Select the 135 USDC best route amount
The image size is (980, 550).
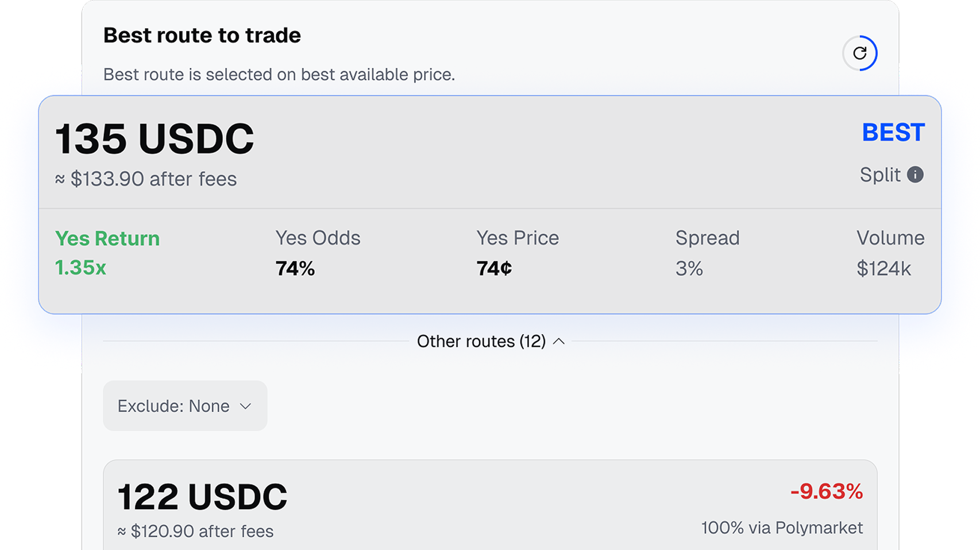pyautogui.click(x=155, y=139)
